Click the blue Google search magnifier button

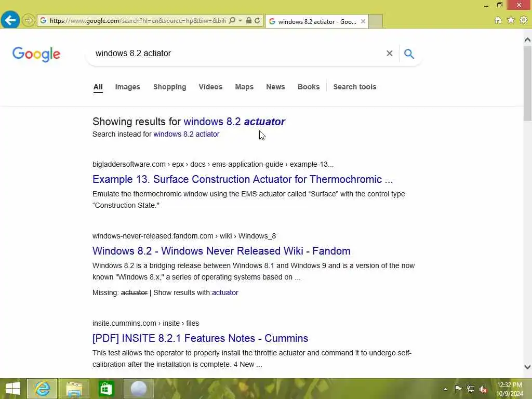pos(409,54)
